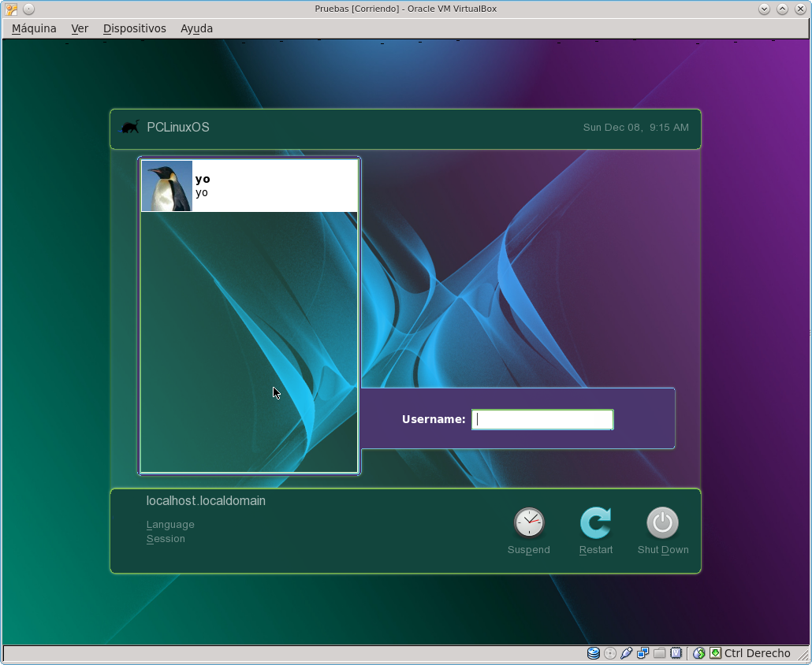Click the shared folders status icon

(660, 653)
